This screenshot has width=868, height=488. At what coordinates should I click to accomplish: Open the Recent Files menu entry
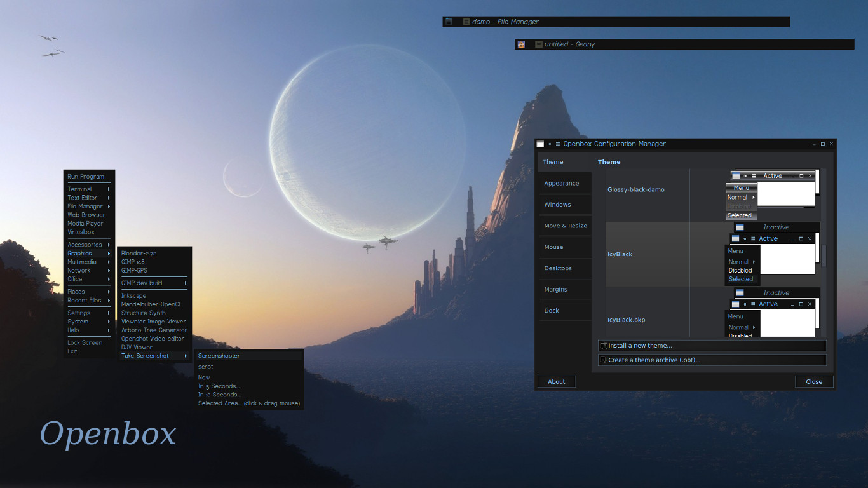[x=89, y=301]
